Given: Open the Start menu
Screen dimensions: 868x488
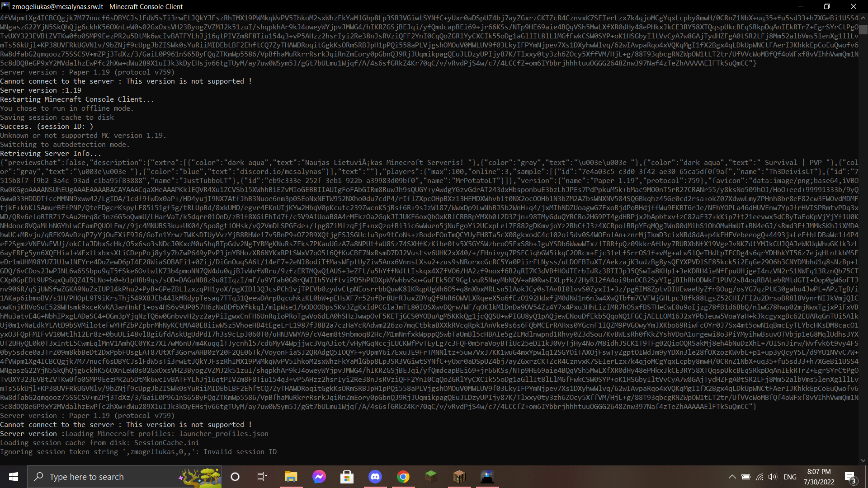Looking at the screenshot, I should 13,477.
